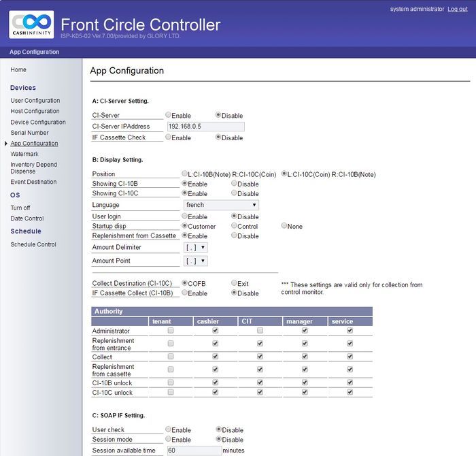476x456 pixels.
Task: Disable Showing CI-10C
Action: click(x=234, y=193)
